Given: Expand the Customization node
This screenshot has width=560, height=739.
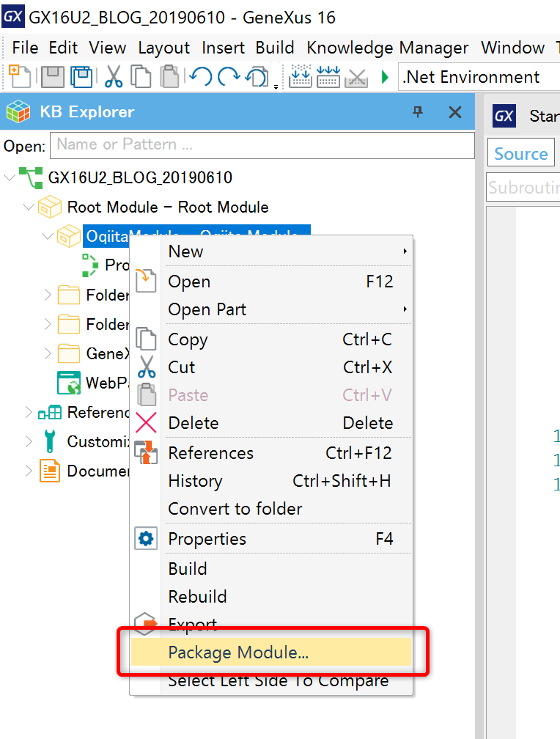Looking at the screenshot, I should pyautogui.click(x=29, y=441).
